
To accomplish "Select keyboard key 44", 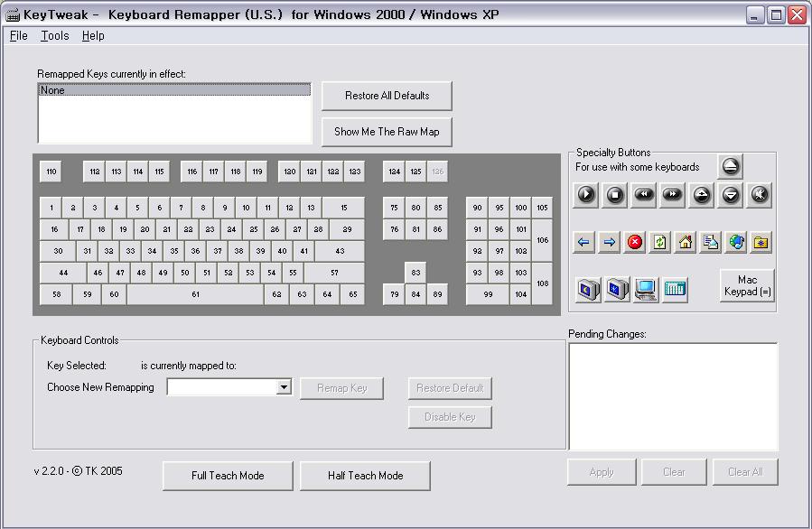I will 63,273.
